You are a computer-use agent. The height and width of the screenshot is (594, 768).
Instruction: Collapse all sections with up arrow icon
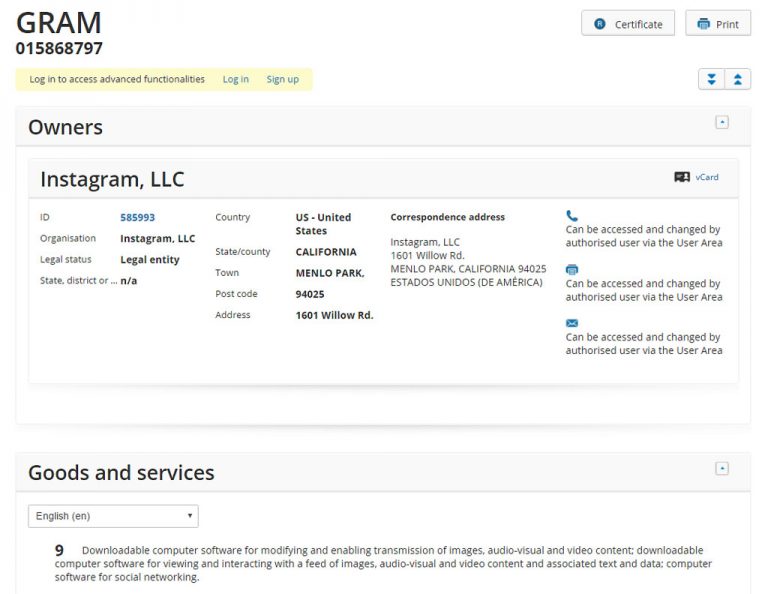pos(738,79)
